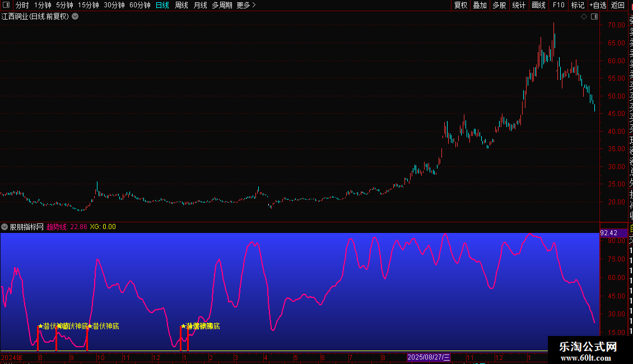
Task: Switch to 分时 intraday view
Action: click(x=22, y=5)
